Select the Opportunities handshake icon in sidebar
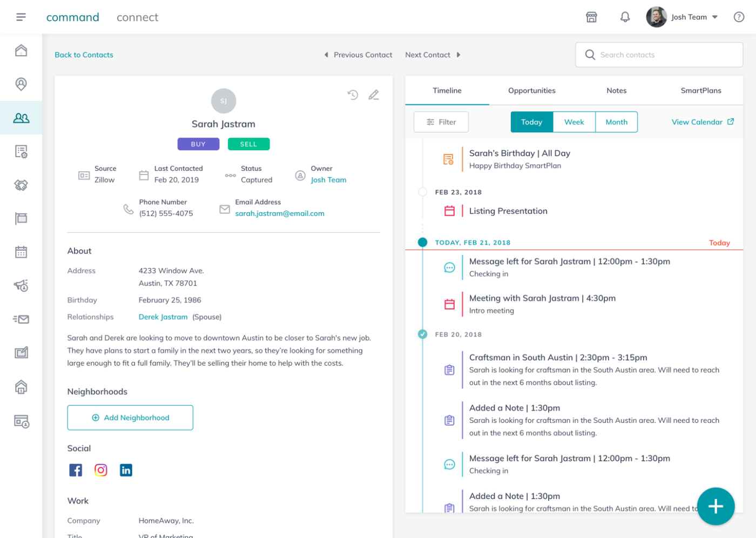The image size is (756, 538). [21, 184]
